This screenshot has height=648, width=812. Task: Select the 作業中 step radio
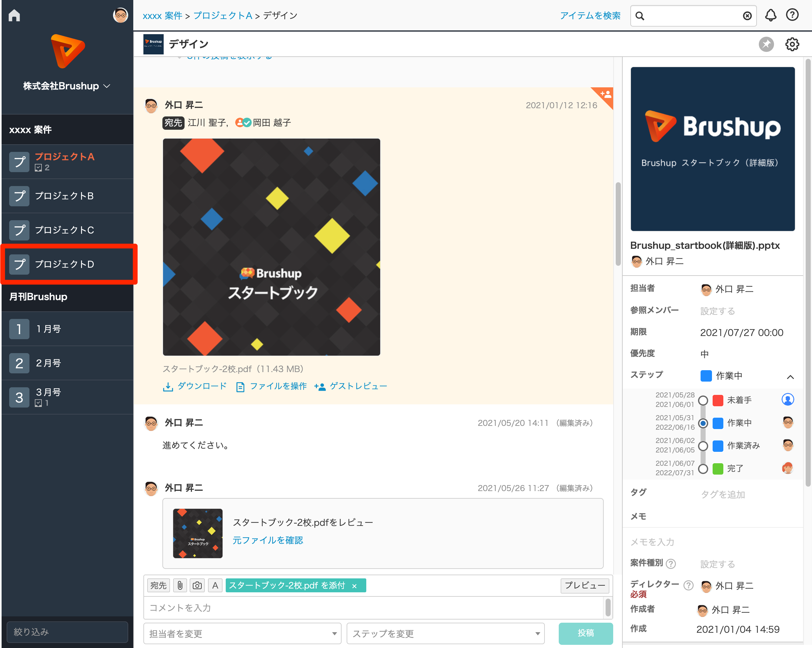tap(703, 423)
